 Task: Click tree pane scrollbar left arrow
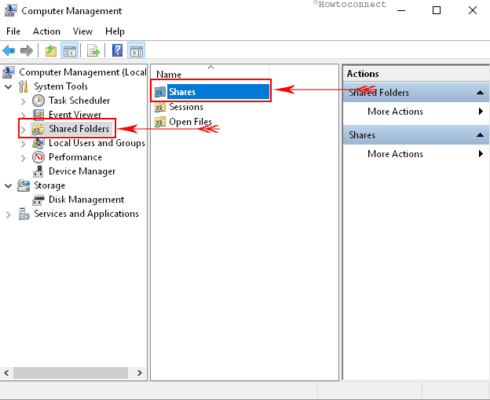[6, 372]
